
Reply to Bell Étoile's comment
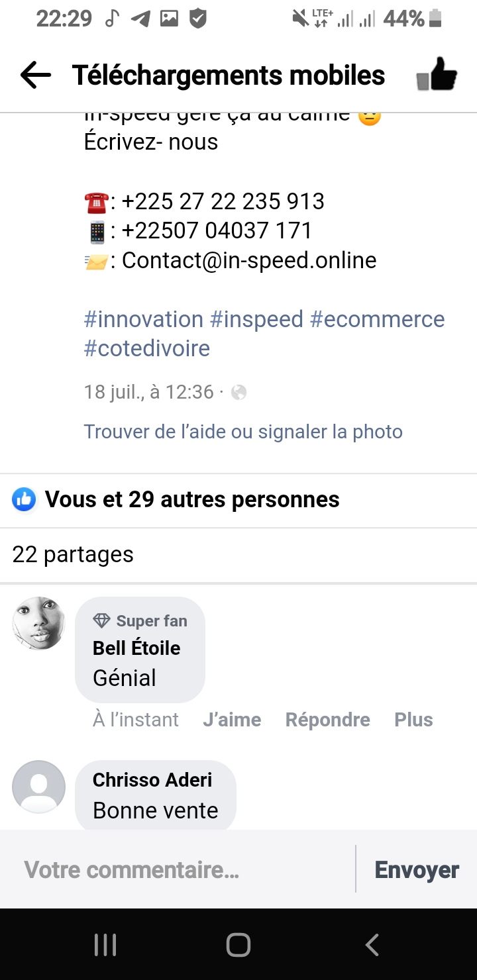[327, 720]
